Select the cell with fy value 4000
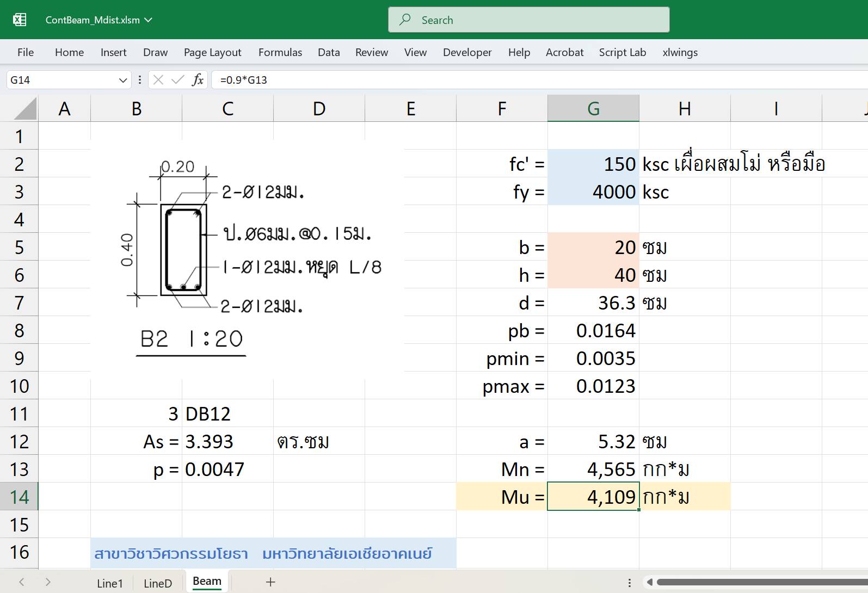This screenshot has height=593, width=868. click(x=593, y=192)
